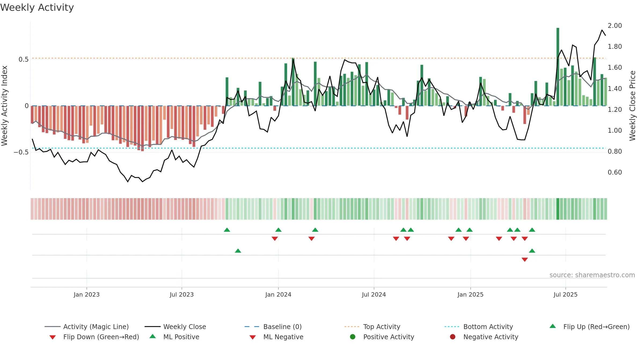Click the −0.5 activity axis tick
The width and height of the screenshot is (644, 362).
tap(21, 152)
